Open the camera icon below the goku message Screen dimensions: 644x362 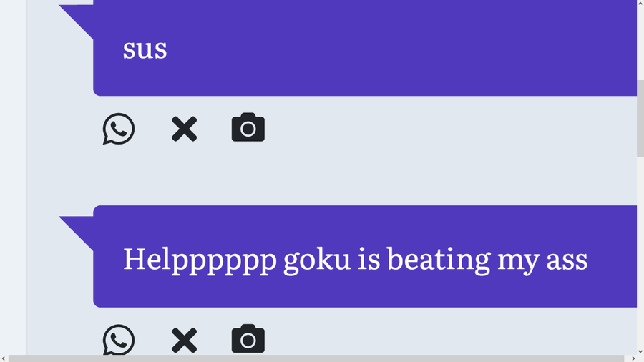pos(248,339)
